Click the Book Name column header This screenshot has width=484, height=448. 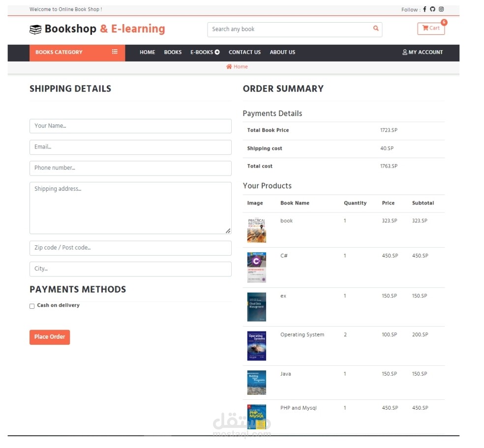click(x=295, y=203)
